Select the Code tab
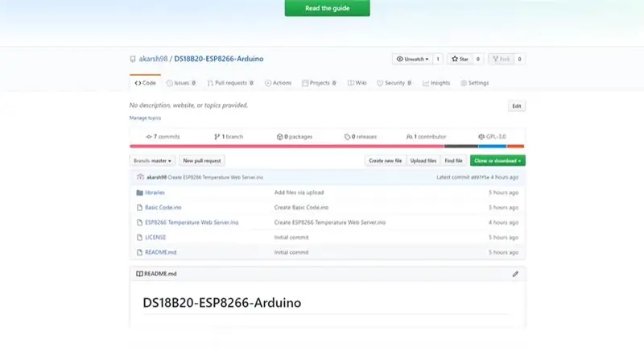 146,83
